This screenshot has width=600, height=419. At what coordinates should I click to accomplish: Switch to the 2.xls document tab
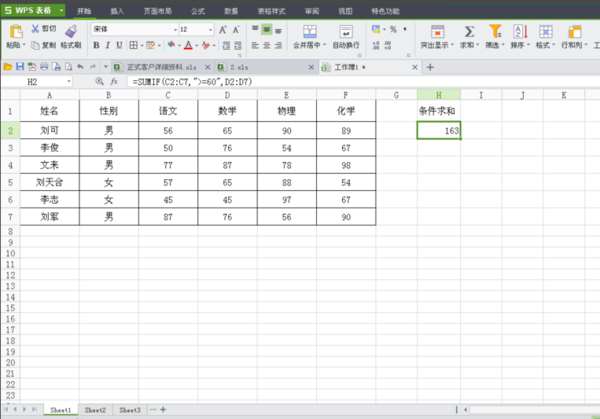(264, 67)
